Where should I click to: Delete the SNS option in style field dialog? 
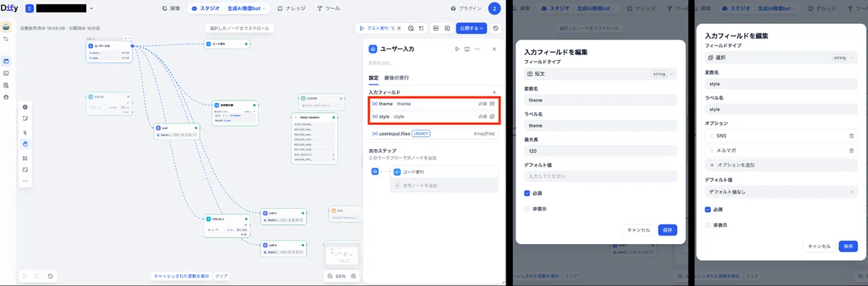pyautogui.click(x=851, y=136)
